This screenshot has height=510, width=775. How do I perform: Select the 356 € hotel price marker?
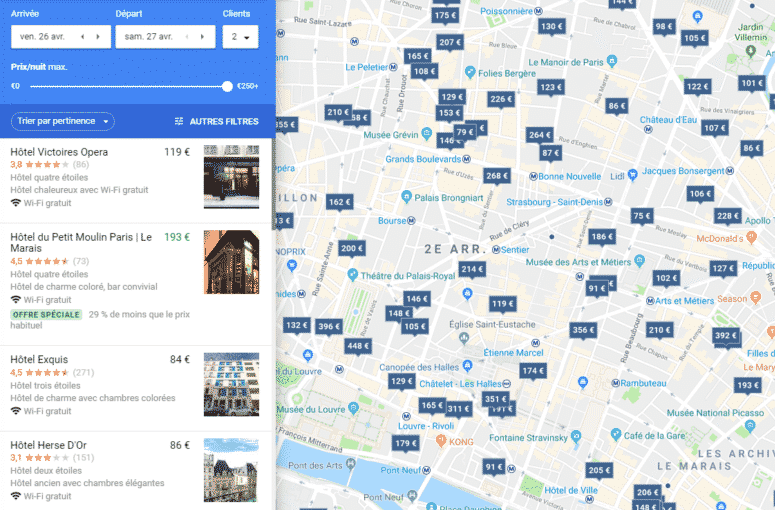583,330
